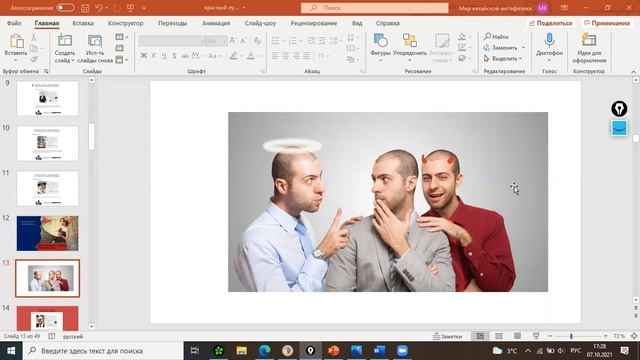The image size is (640, 360).
Task: Open Заметки notes pane in status bar
Action: click(447, 336)
